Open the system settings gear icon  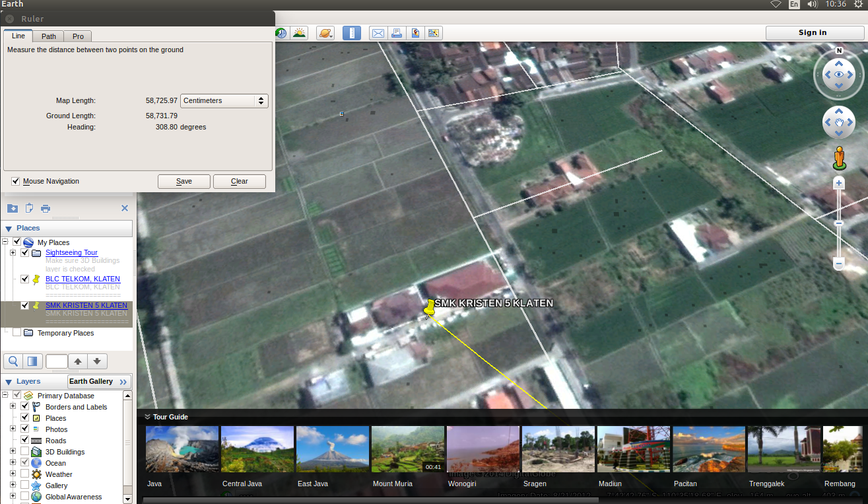click(857, 4)
